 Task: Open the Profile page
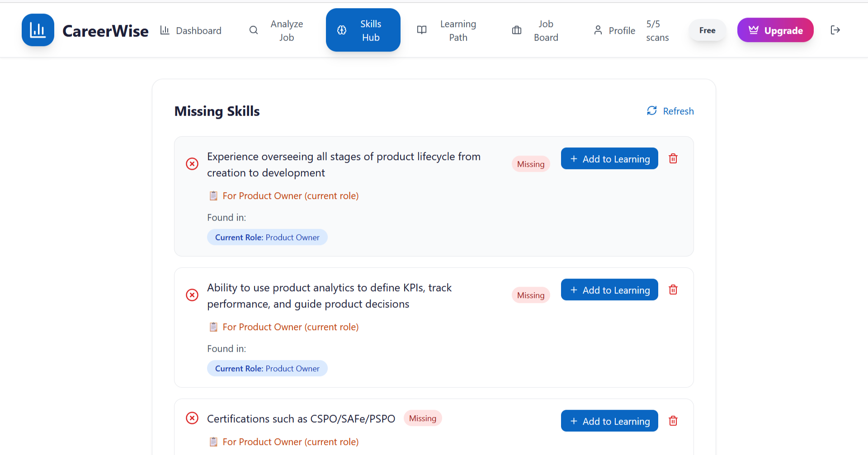614,30
